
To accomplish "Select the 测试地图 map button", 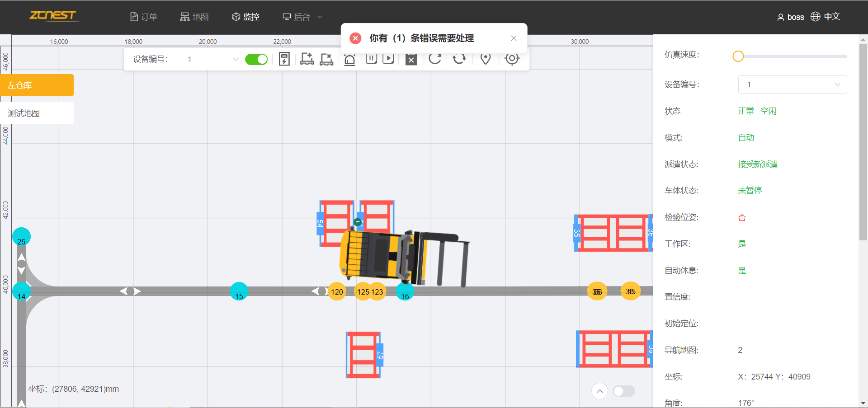I will point(37,113).
